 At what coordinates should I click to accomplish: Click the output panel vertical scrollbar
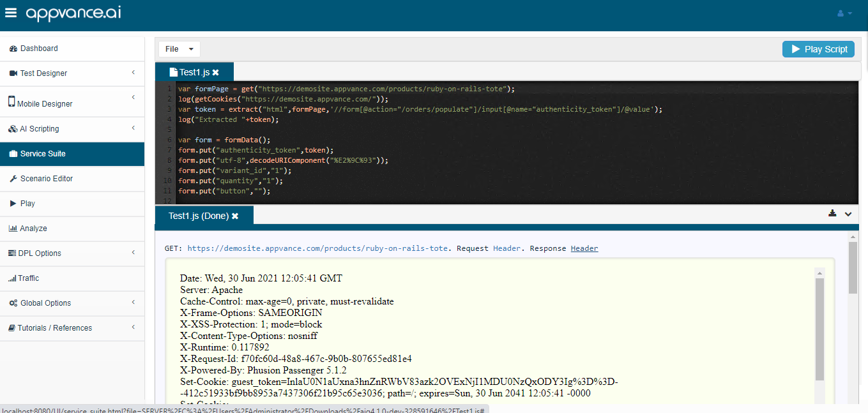853,268
